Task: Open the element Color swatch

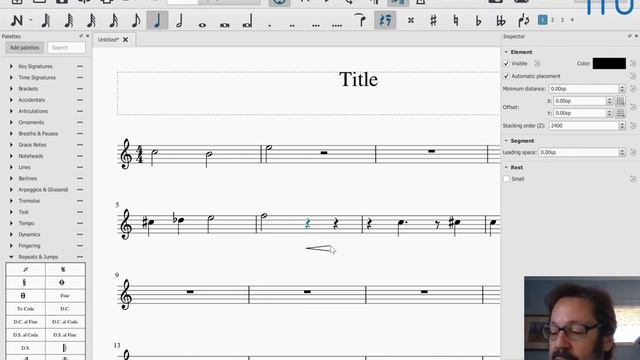Action: 609,64
